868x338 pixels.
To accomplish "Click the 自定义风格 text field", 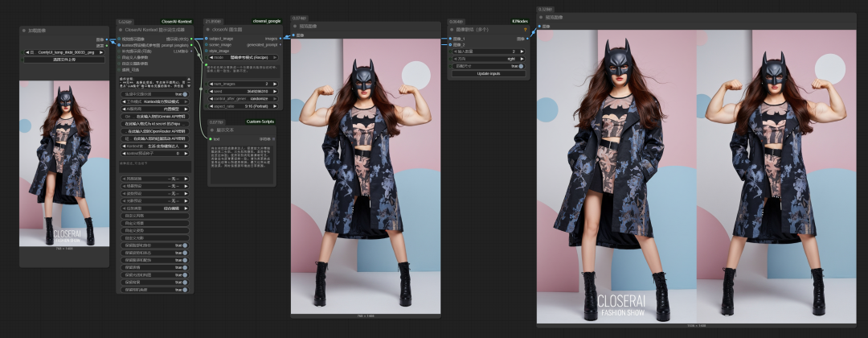I will coord(155,216).
